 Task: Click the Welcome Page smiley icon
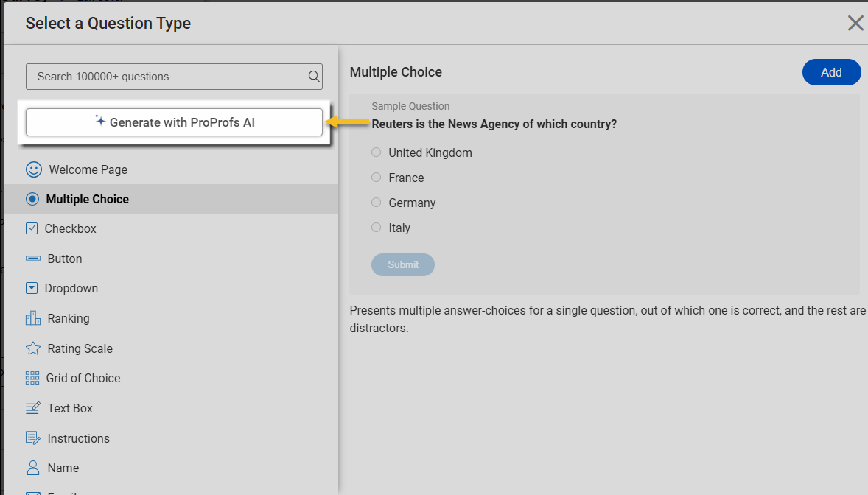tap(34, 169)
